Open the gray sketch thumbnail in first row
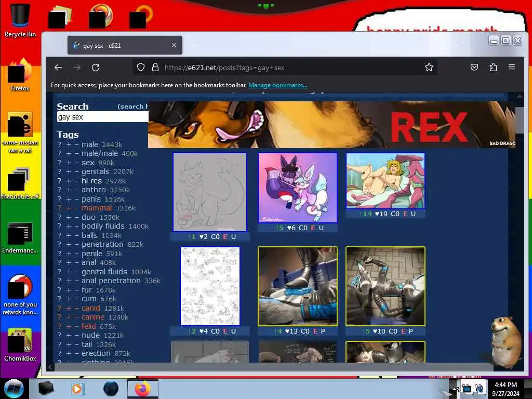 (210, 192)
